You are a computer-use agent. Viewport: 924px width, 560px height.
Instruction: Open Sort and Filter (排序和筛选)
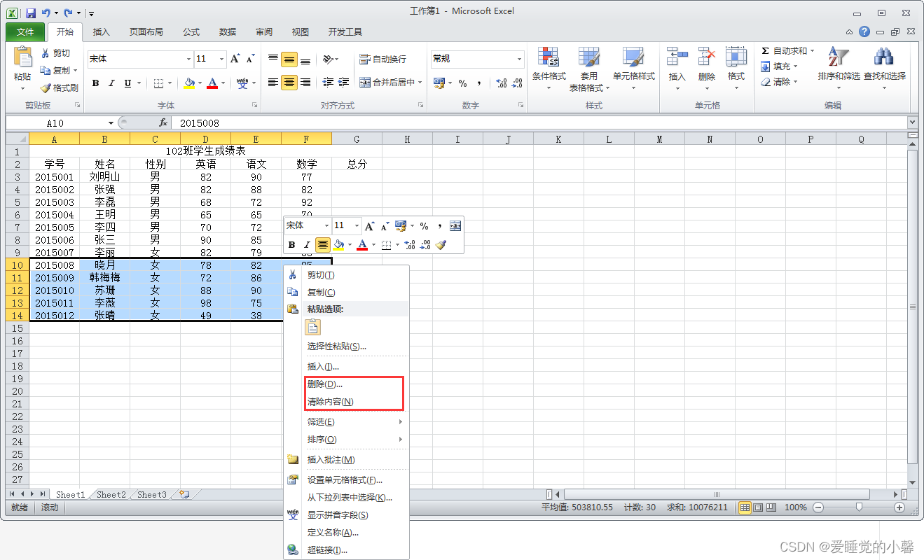(839, 70)
